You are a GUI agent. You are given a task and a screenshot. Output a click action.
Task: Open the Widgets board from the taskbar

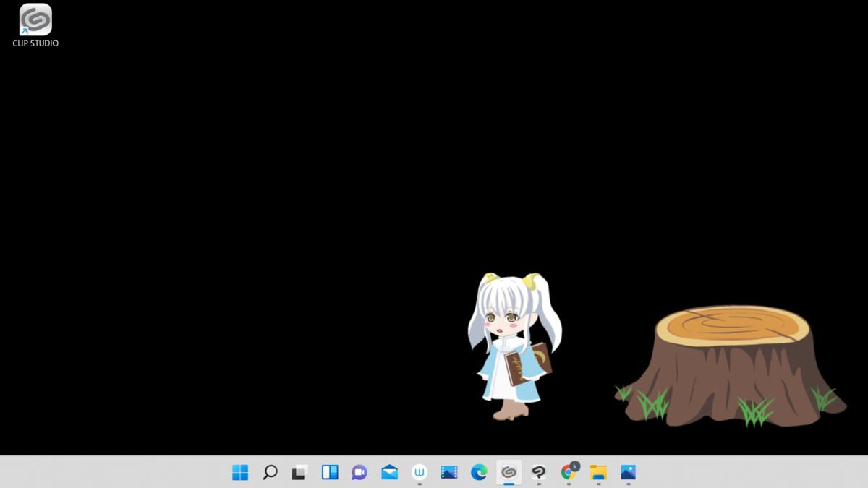[330, 472]
